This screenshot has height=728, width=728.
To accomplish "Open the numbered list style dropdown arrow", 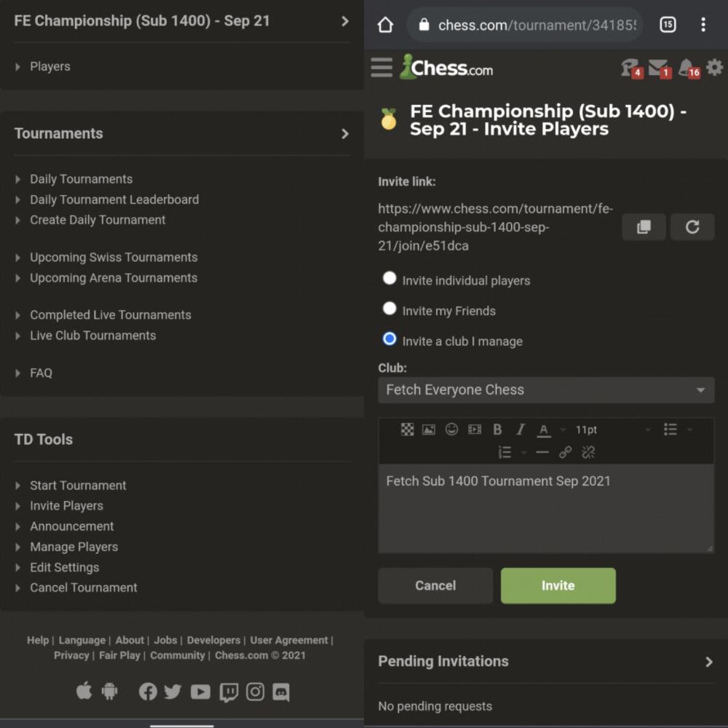I will coord(523,453).
